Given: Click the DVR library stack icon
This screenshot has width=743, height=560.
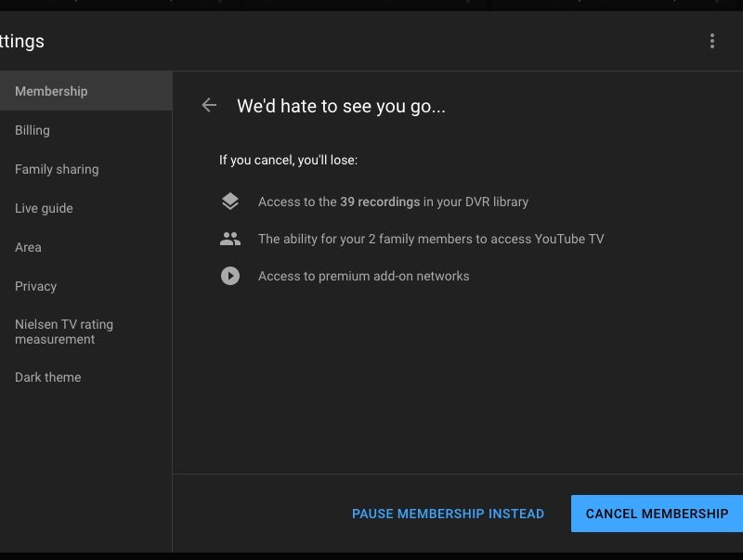Looking at the screenshot, I should pos(230,202).
